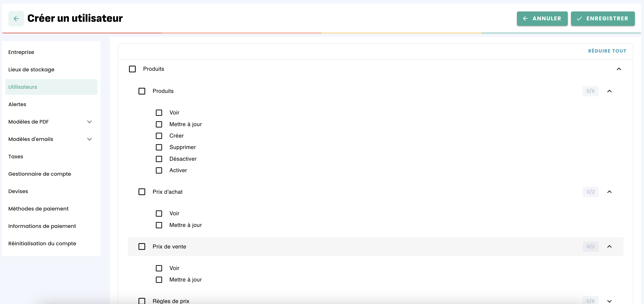The image size is (644, 304).
Task: Expand the Modèles d'emails menu arrow
Action: (x=89, y=139)
